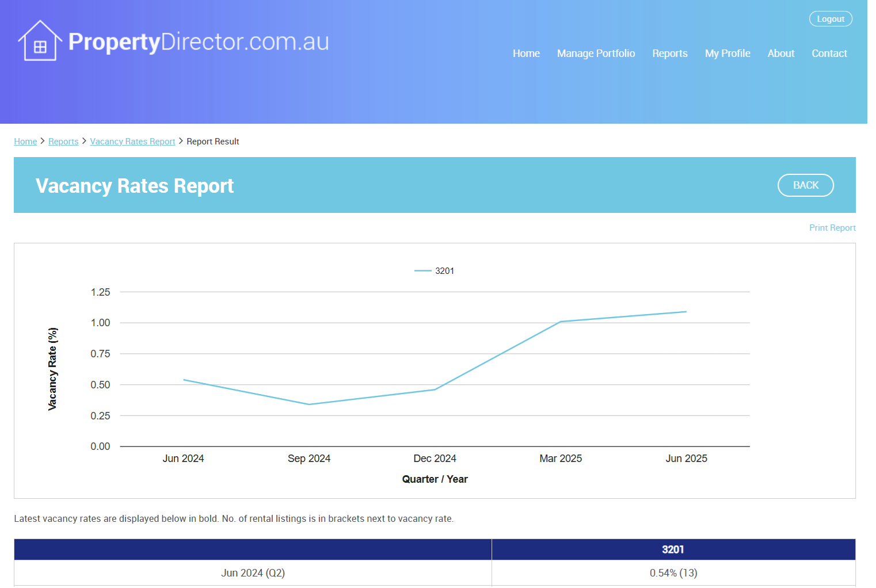Select the Jun 2024 (Q2) table row label
The height and width of the screenshot is (588, 876).
click(253, 573)
